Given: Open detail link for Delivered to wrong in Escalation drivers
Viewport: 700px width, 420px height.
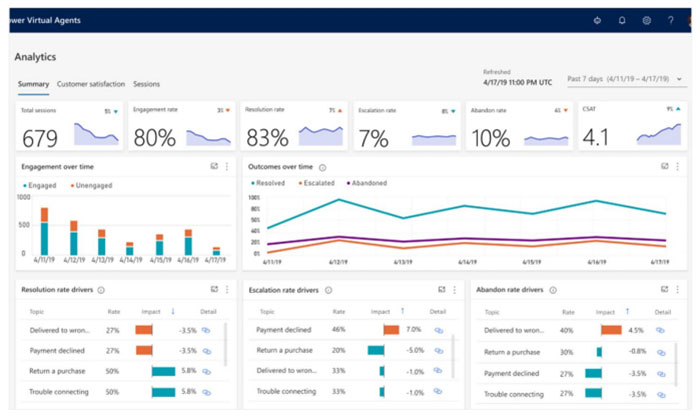Looking at the screenshot, I should pos(438,370).
